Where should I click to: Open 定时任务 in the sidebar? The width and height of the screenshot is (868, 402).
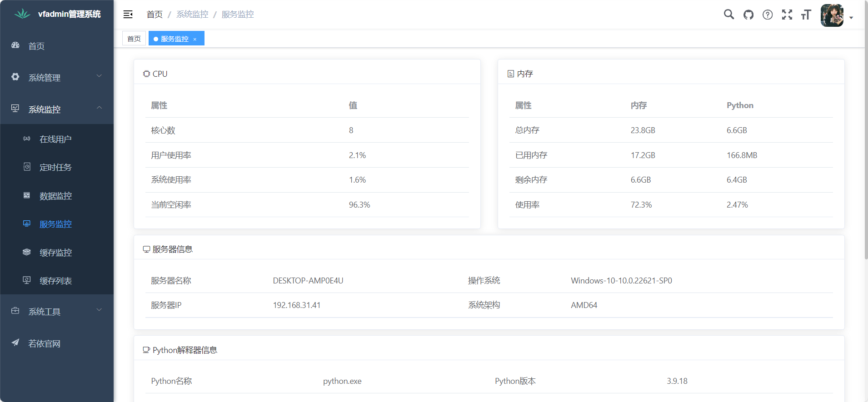pyautogui.click(x=55, y=168)
